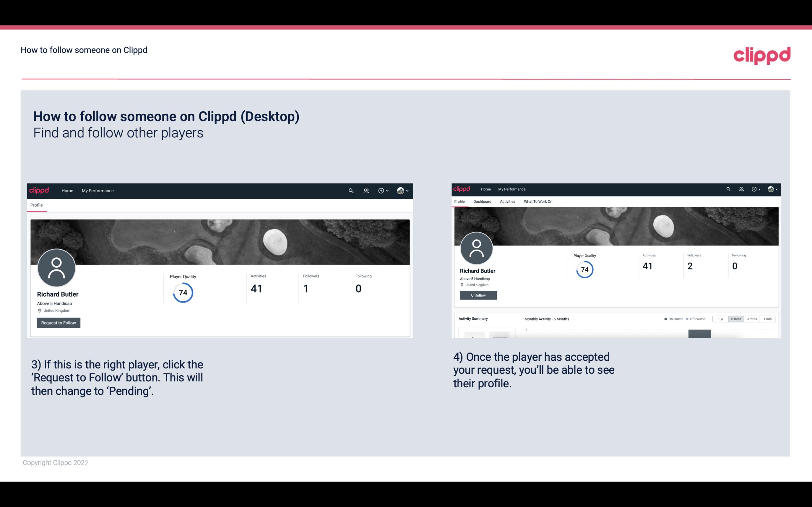
Task: Click the search icon on right screenshot
Action: pos(728,189)
